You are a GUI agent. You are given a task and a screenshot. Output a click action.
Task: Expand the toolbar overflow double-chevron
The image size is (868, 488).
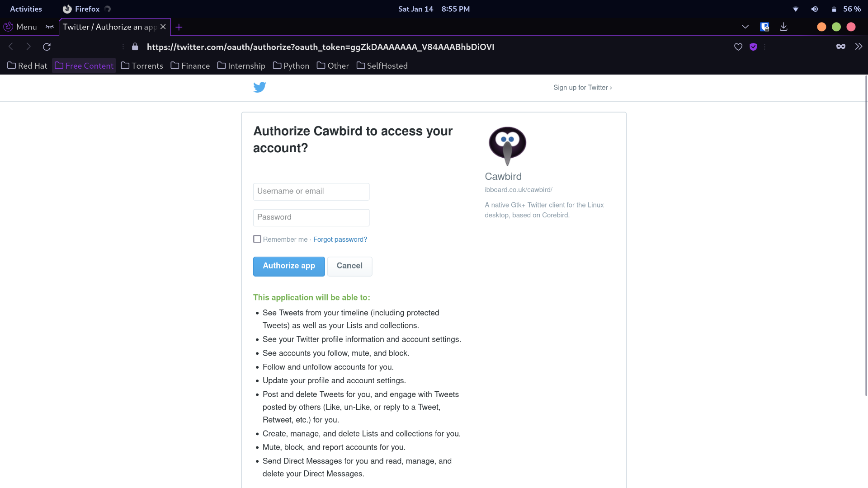859,47
